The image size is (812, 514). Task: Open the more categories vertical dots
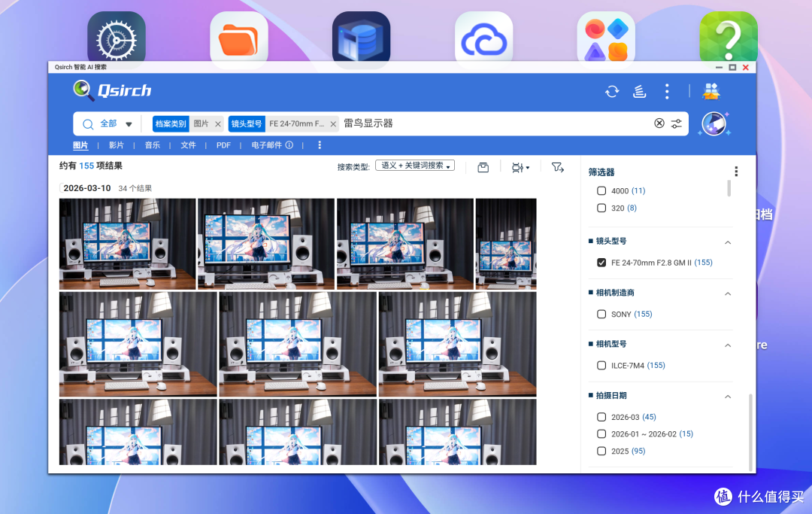pyautogui.click(x=320, y=145)
